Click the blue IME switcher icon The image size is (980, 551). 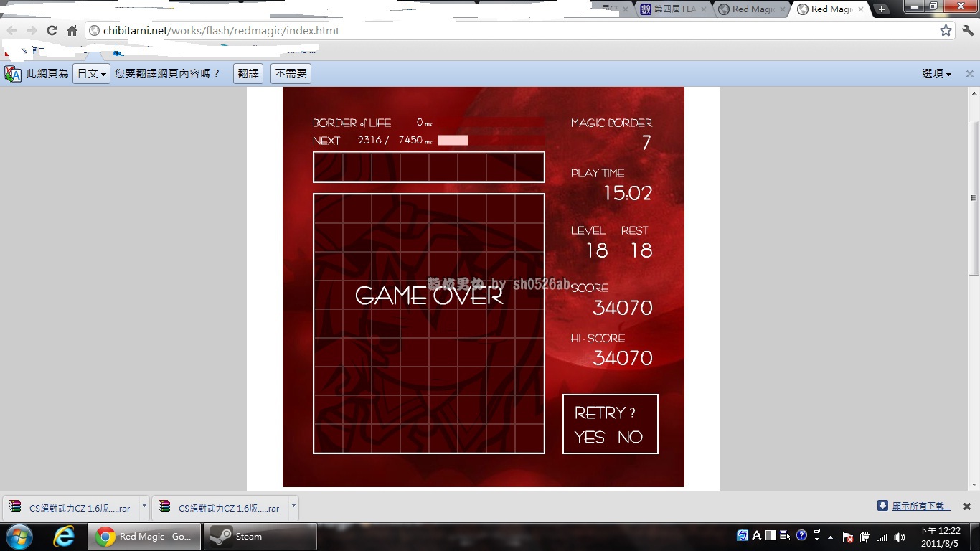click(743, 536)
